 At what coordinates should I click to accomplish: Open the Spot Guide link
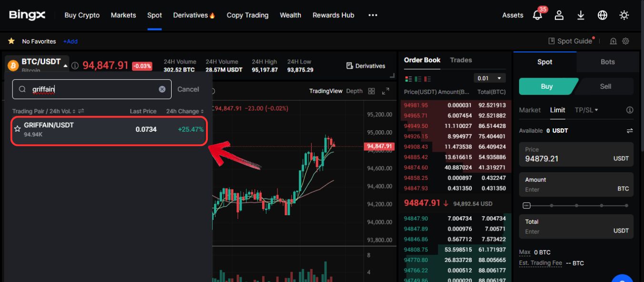coord(570,41)
